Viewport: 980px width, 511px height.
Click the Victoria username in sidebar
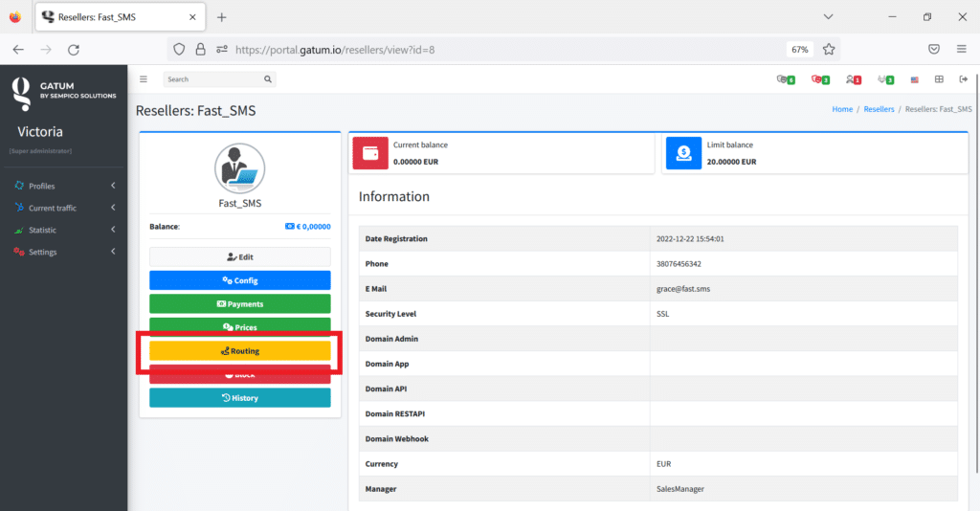40,132
